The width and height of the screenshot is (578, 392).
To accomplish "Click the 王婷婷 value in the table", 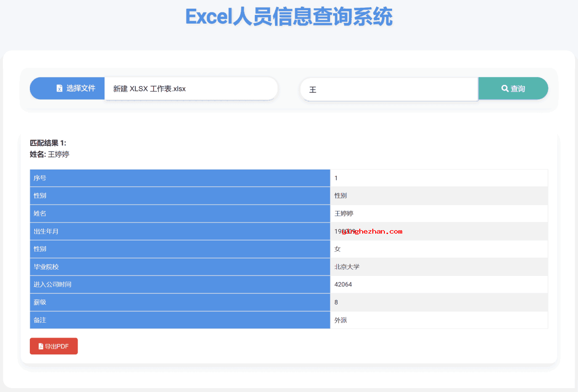I will click(344, 213).
